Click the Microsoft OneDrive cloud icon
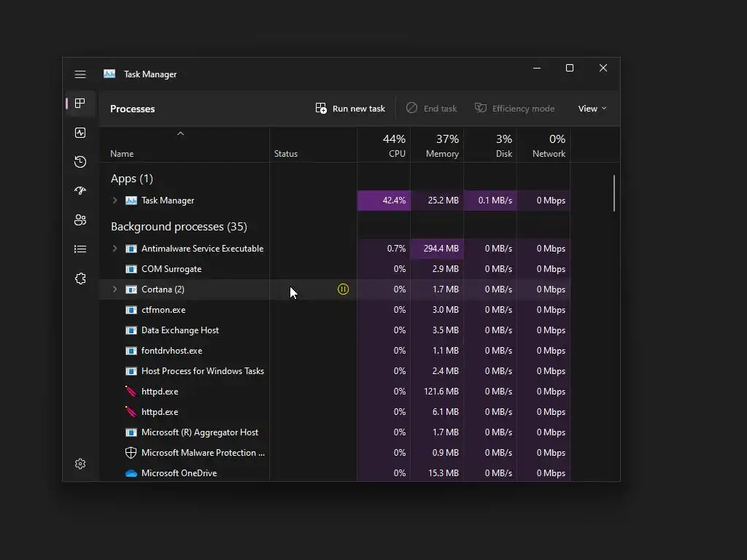This screenshot has height=560, width=747. tap(131, 473)
